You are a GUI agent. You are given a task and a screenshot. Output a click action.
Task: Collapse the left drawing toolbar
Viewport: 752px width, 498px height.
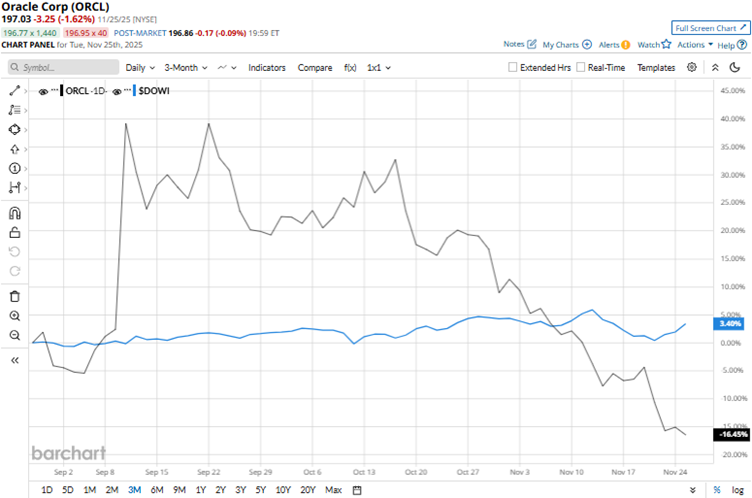pos(15,360)
